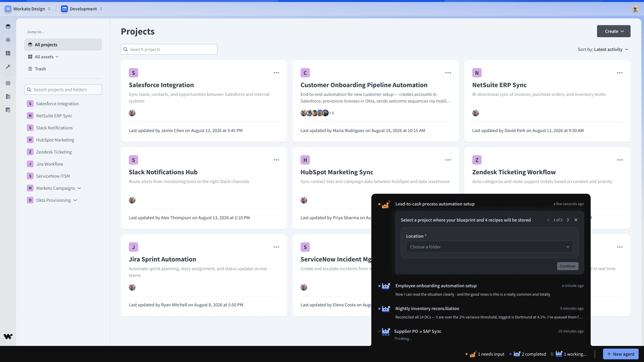Click the 2 completed status
The height and width of the screenshot is (362, 644).
click(528, 354)
